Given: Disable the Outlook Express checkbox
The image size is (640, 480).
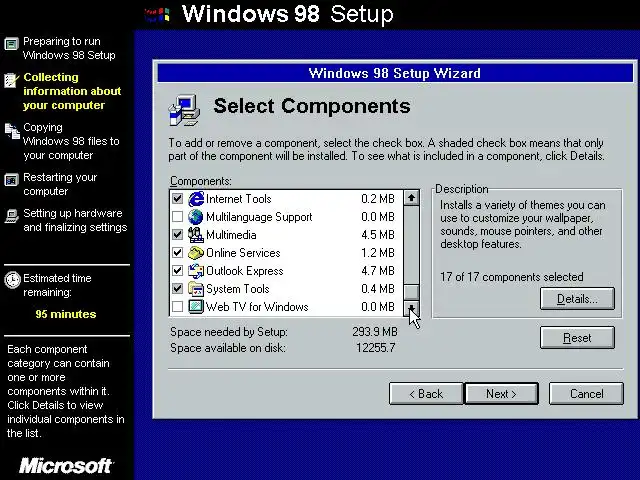Looking at the screenshot, I should tap(177, 271).
